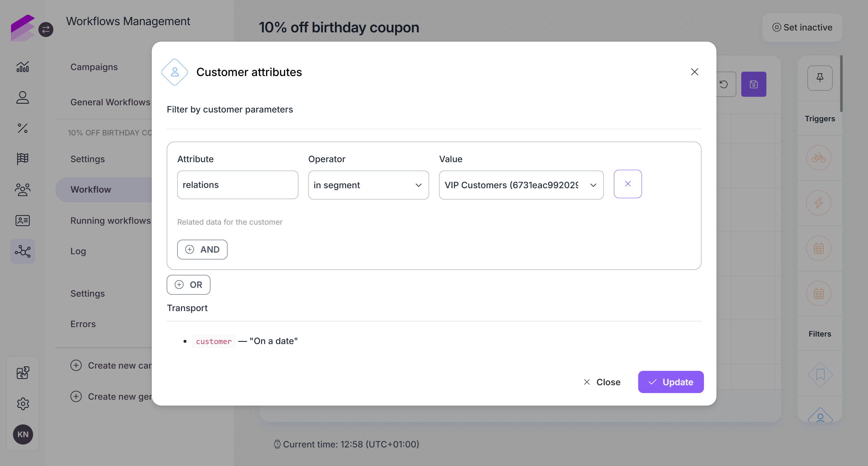Add an OR condition group
The width and height of the screenshot is (868, 466).
click(x=188, y=285)
